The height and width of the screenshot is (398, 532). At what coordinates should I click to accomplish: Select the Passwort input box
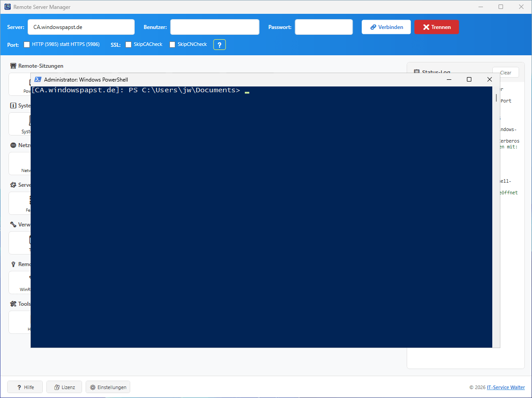(x=324, y=27)
